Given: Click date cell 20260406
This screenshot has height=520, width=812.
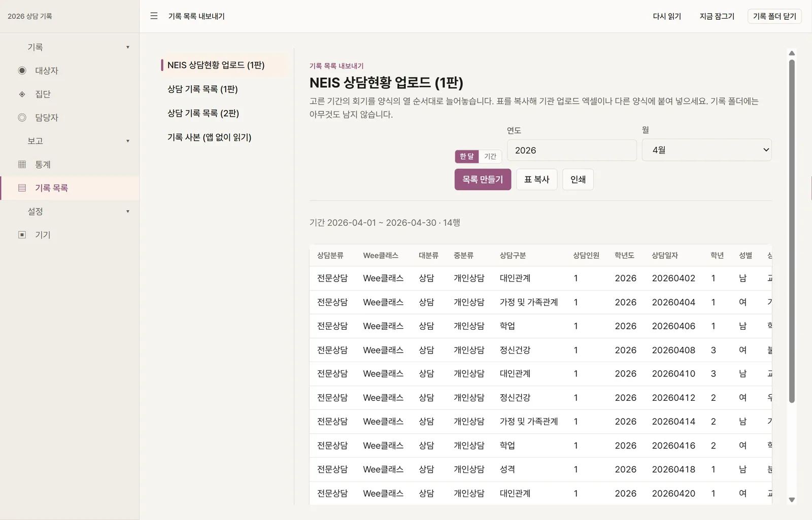Looking at the screenshot, I should coord(673,326).
